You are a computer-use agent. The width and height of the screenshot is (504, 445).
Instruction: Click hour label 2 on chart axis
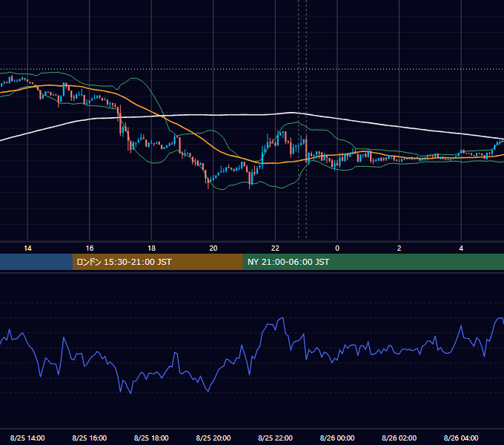[399, 248]
